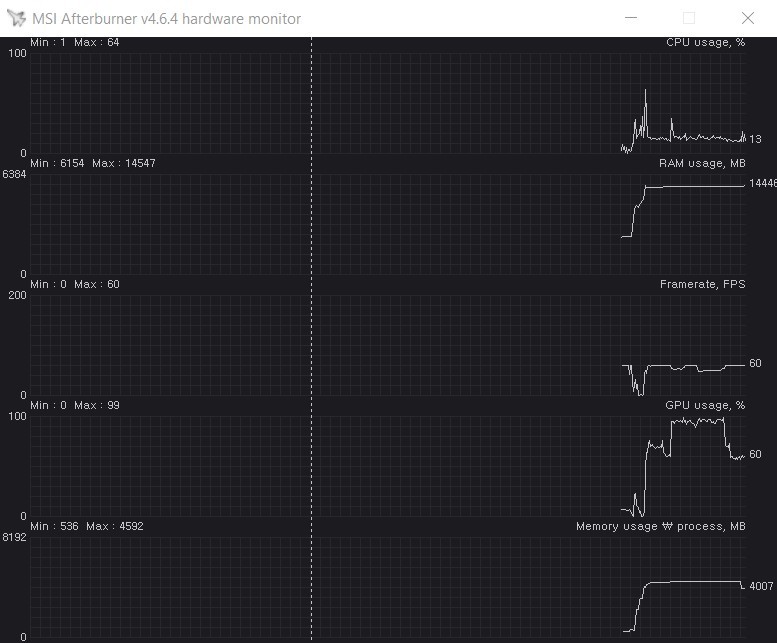Select the 'RAM usage, MB' graph label
This screenshot has height=643, width=777.
pyautogui.click(x=702, y=163)
